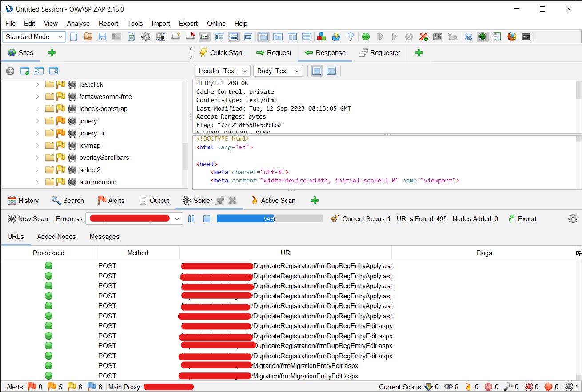Click the new context icon in Sites panel
582x392 pixels.
(x=24, y=71)
